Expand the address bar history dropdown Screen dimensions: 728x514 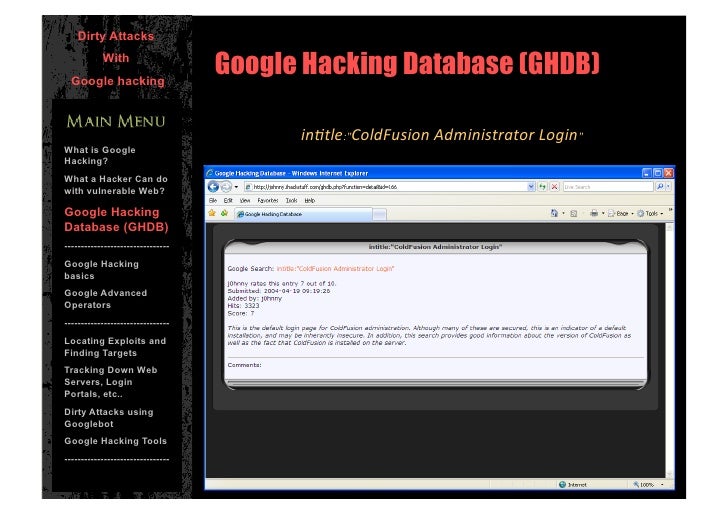click(x=531, y=187)
